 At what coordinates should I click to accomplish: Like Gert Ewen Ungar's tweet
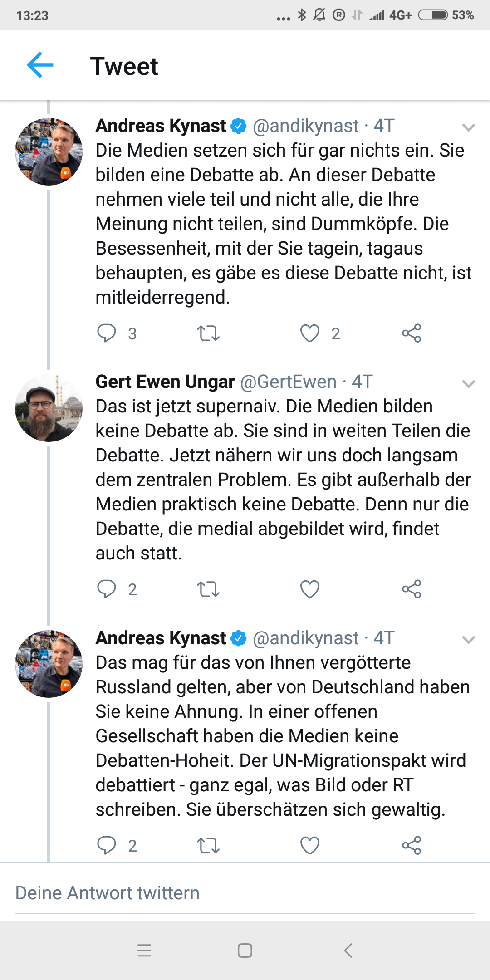click(310, 589)
